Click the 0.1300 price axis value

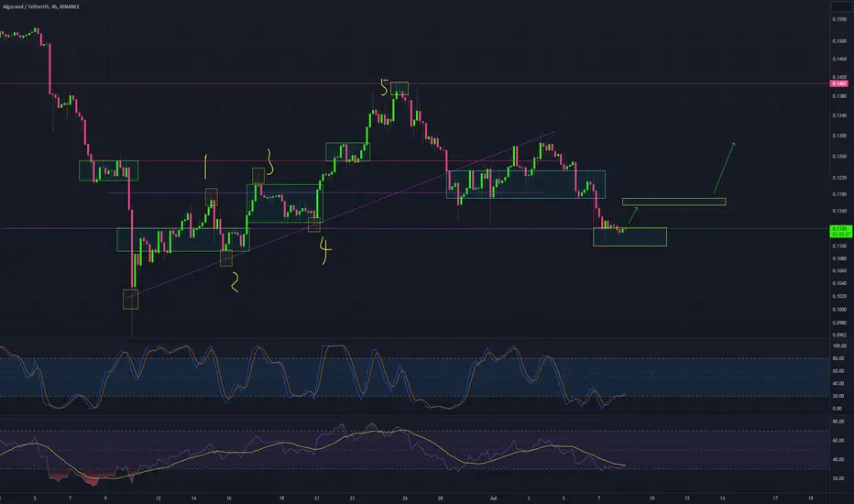click(x=839, y=136)
